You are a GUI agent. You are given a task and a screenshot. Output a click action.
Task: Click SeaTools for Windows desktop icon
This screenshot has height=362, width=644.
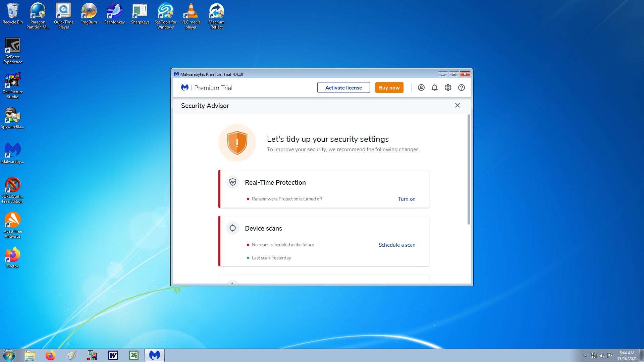(166, 16)
